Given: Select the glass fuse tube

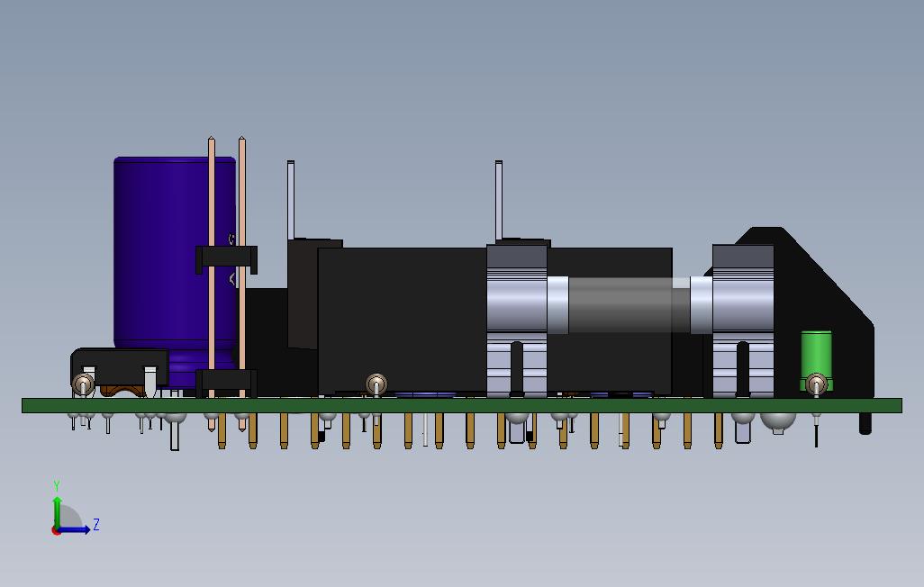Looking at the screenshot, I should coord(630,305).
